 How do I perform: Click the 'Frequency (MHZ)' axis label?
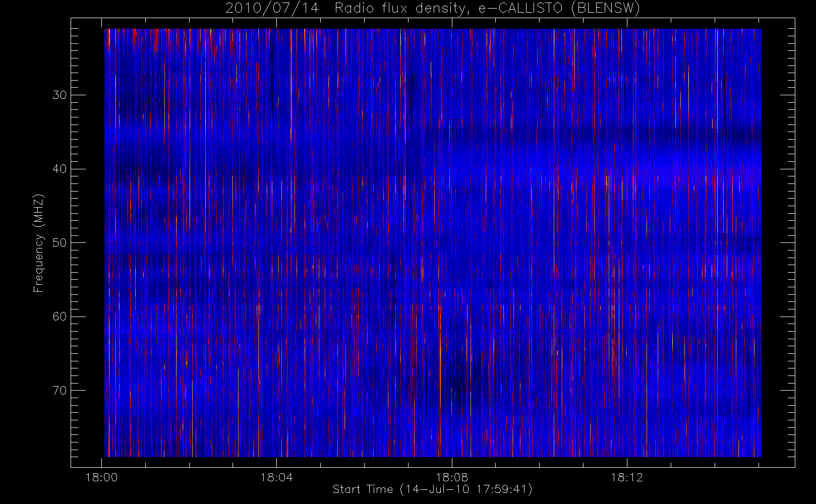click(x=39, y=243)
